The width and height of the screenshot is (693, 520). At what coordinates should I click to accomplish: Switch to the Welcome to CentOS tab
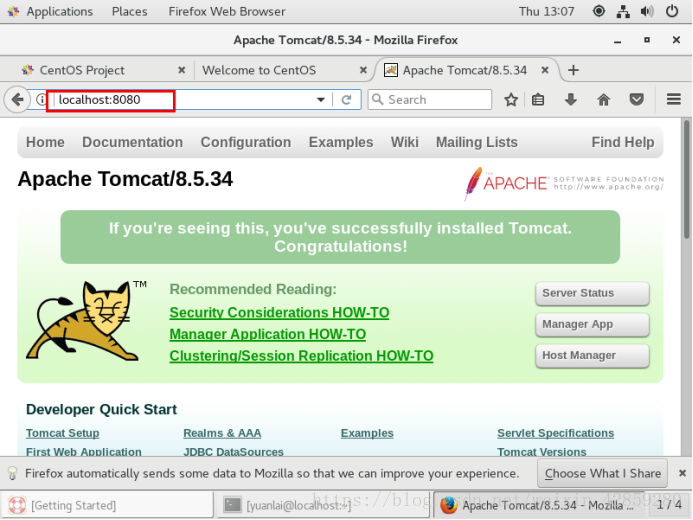pyautogui.click(x=284, y=70)
